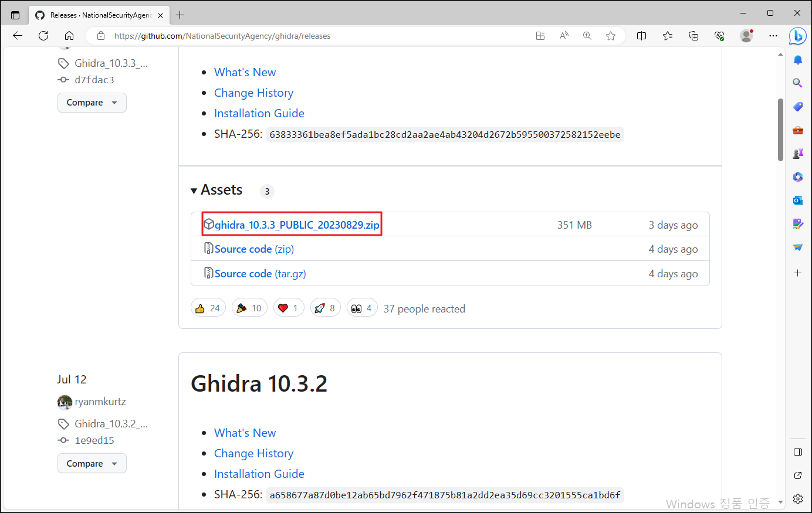The height and width of the screenshot is (513, 812).
Task: Open the sidebar Outlook icon
Action: point(798,201)
